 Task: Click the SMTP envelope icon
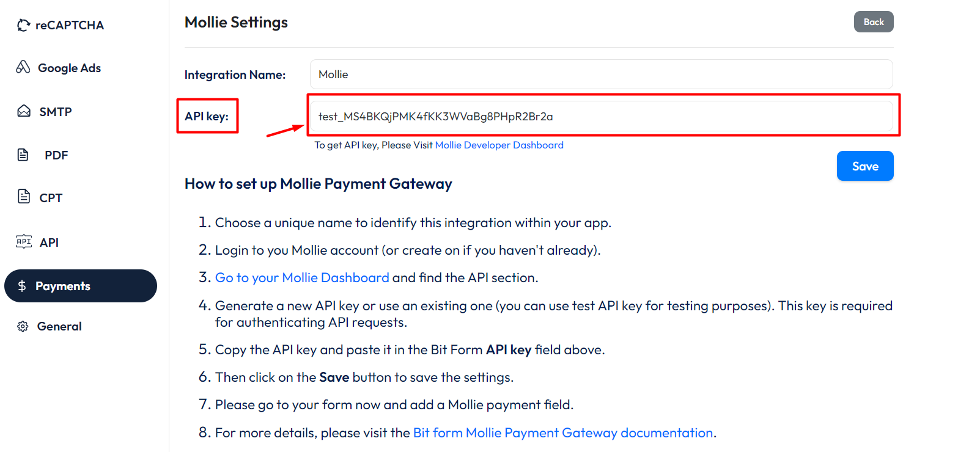pos(24,111)
